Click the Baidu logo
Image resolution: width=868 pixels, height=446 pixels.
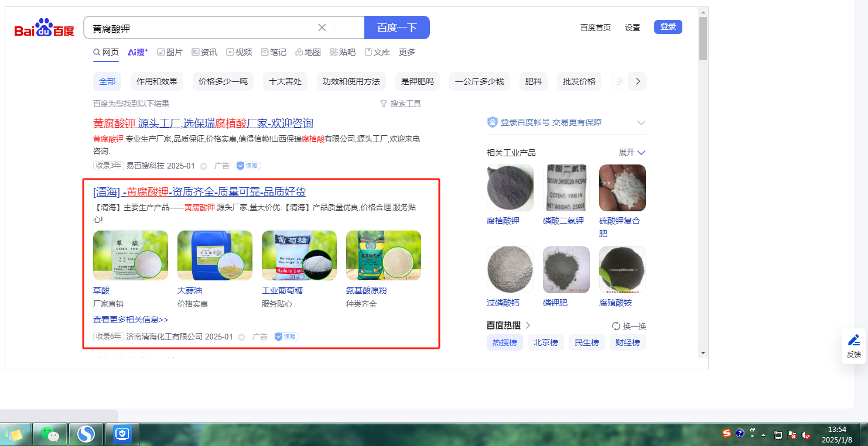coord(45,28)
